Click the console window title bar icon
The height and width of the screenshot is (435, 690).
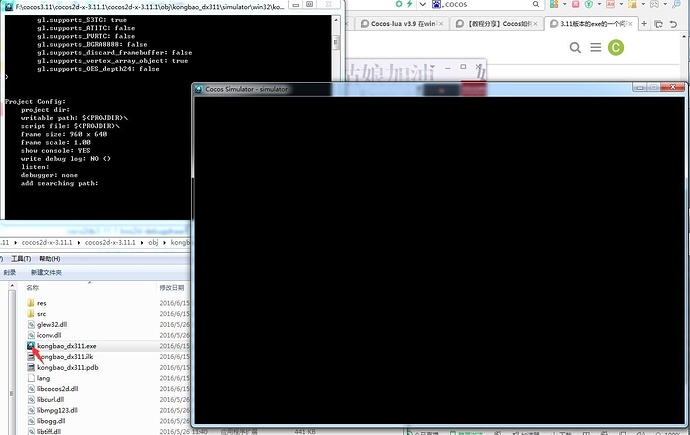[9, 7]
